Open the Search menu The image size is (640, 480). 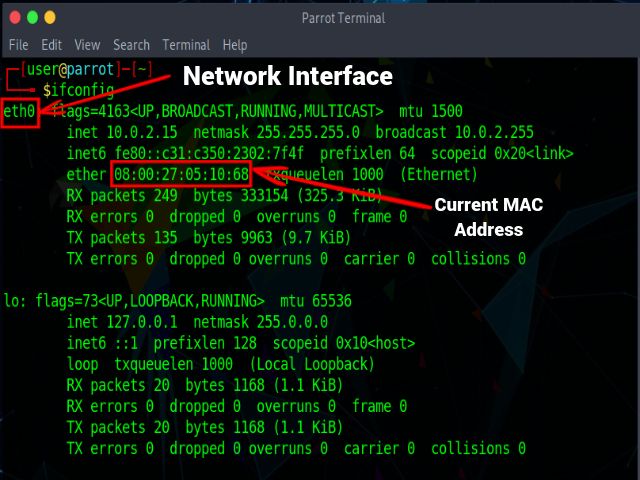[131, 45]
